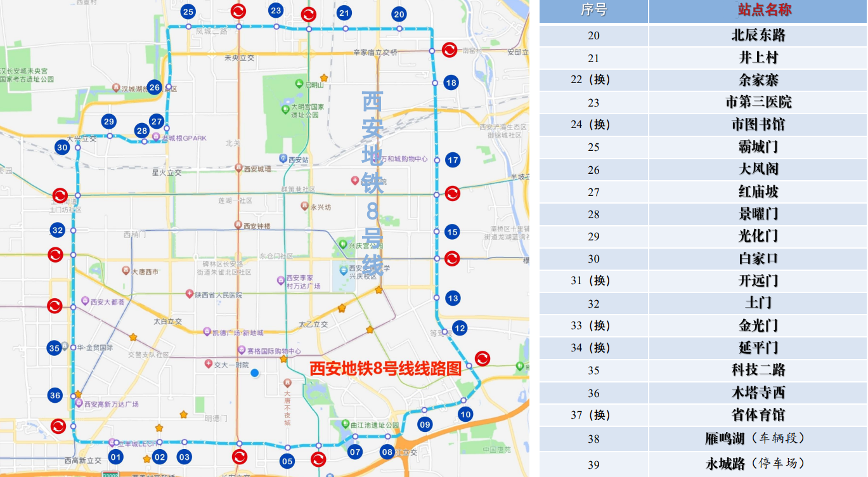The height and width of the screenshot is (477, 868).
Task: Select the 交大一附院 hospital pin
Action: 208,363
